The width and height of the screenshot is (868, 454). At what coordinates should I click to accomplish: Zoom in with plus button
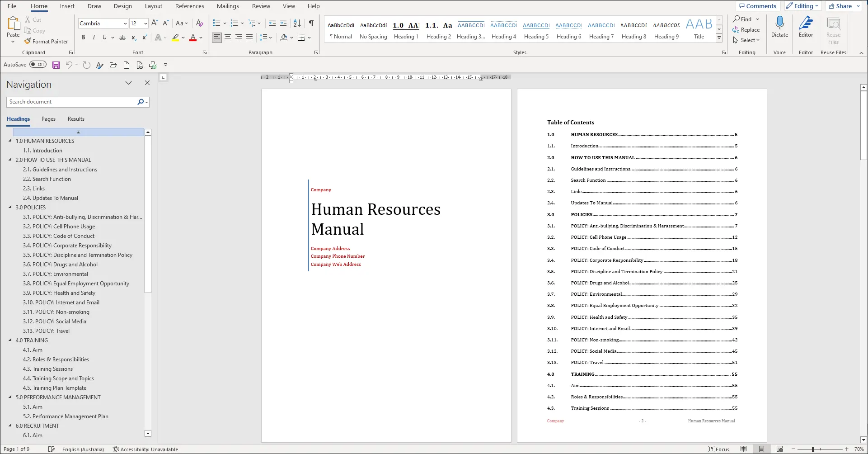(846, 449)
